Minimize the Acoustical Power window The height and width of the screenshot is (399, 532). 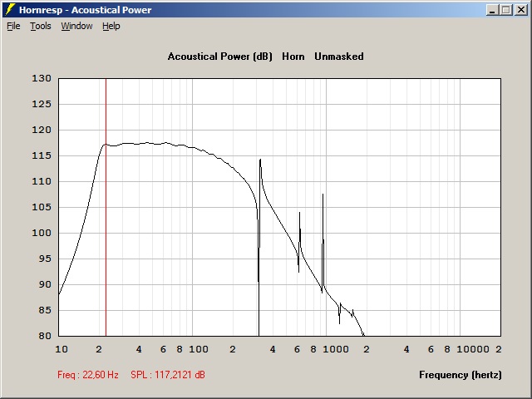(x=493, y=10)
